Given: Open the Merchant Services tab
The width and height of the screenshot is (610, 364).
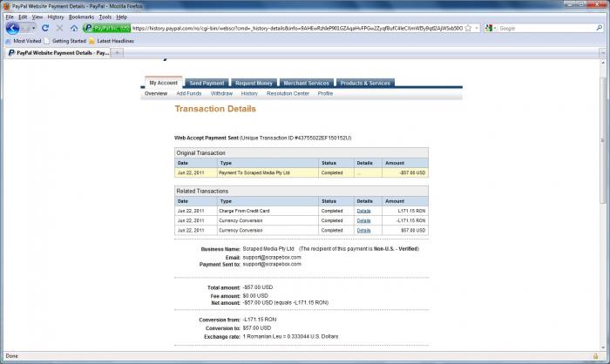Looking at the screenshot, I should [x=306, y=83].
